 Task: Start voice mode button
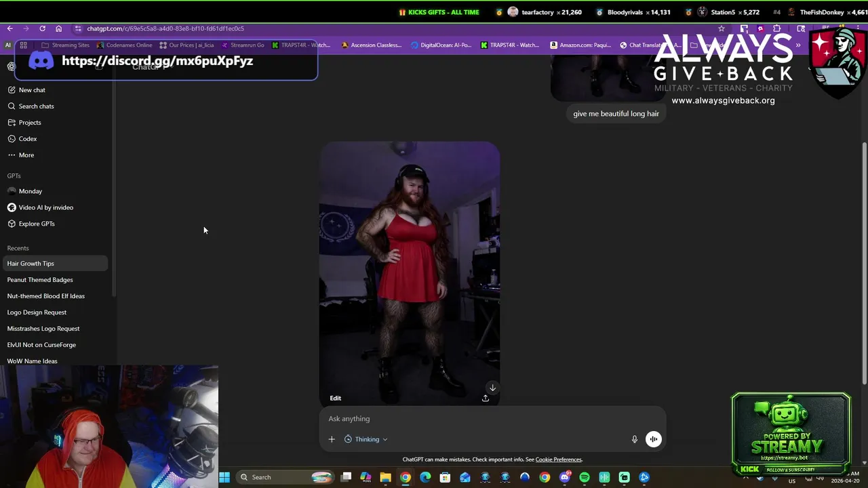pos(653,439)
